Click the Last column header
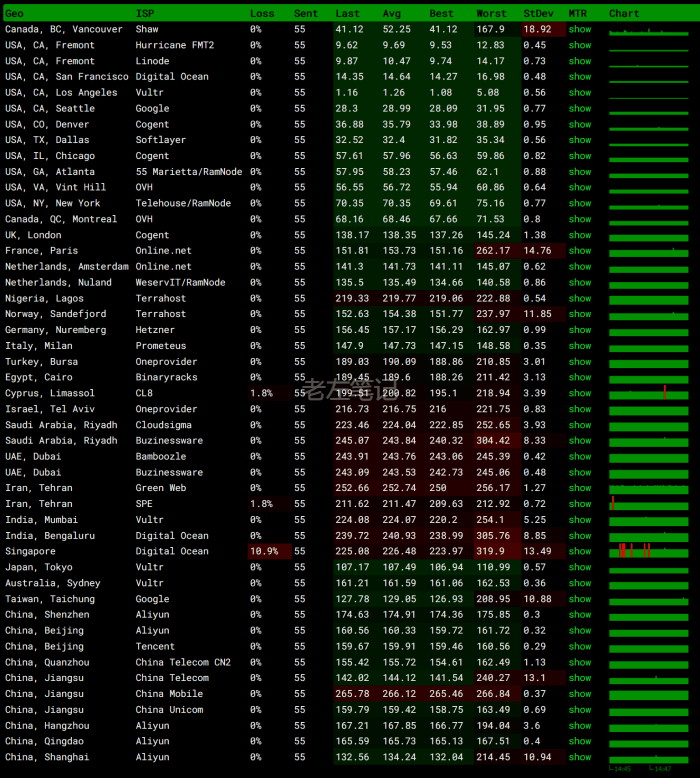Viewport: 700px width, 778px height. click(347, 13)
